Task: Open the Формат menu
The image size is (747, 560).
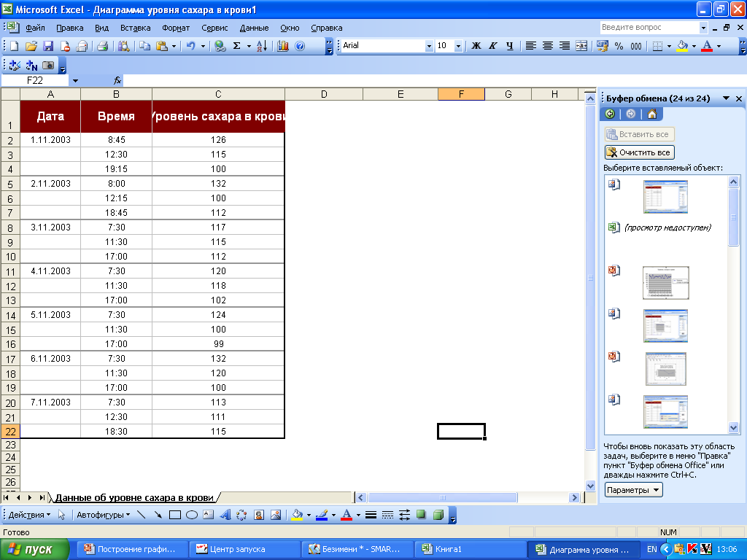Action: tap(176, 28)
